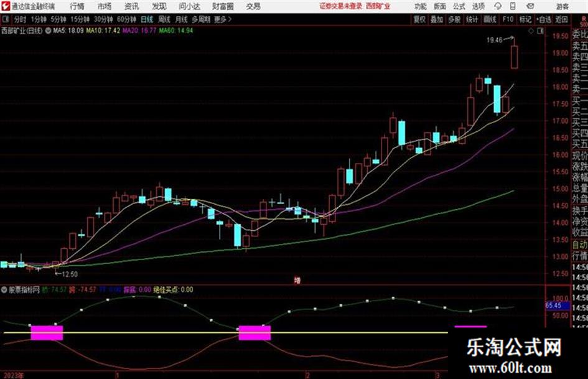Open the 发现 menu

click(x=159, y=6)
